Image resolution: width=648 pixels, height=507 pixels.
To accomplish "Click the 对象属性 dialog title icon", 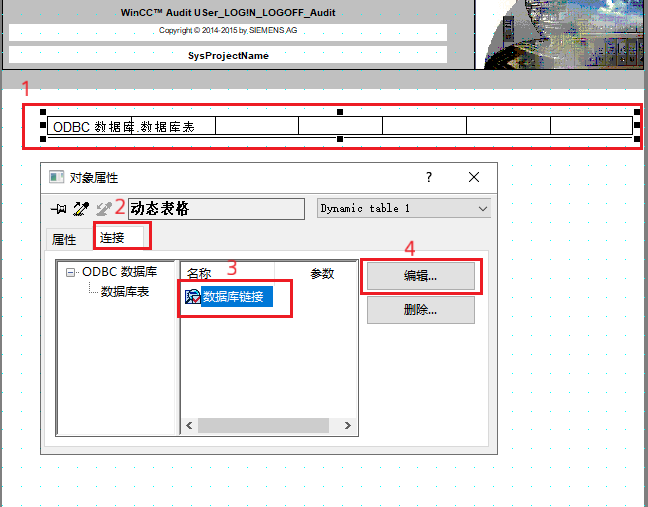I will pyautogui.click(x=57, y=177).
